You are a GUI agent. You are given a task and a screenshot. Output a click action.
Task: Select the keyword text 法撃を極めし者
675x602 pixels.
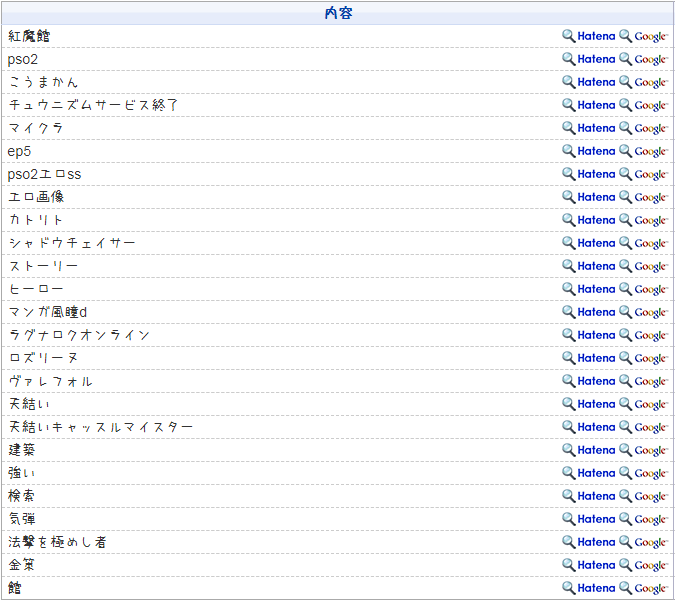pos(57,542)
